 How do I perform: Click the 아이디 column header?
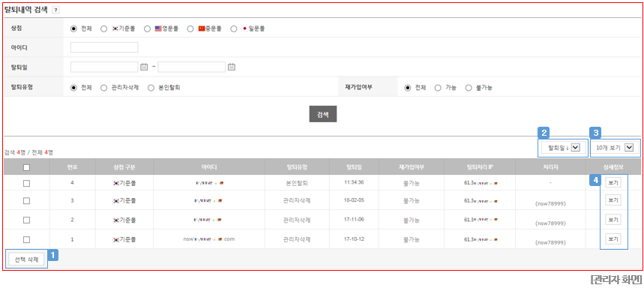coord(209,166)
